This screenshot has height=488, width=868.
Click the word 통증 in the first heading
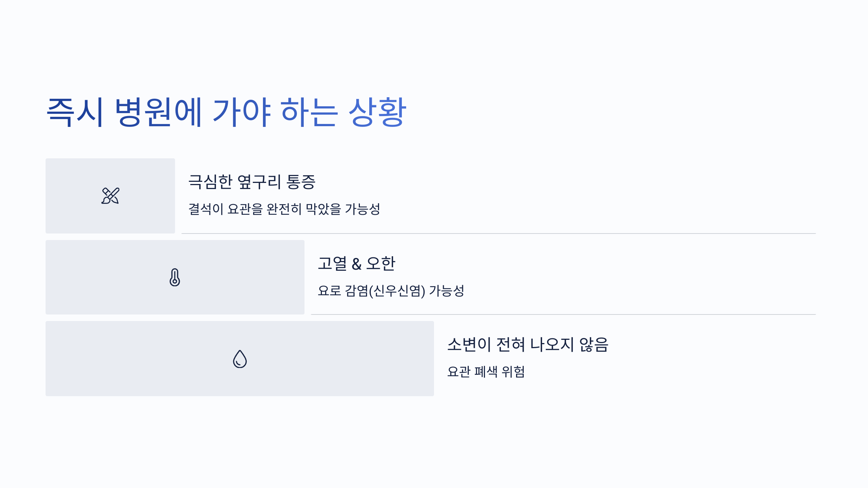pyautogui.click(x=301, y=182)
